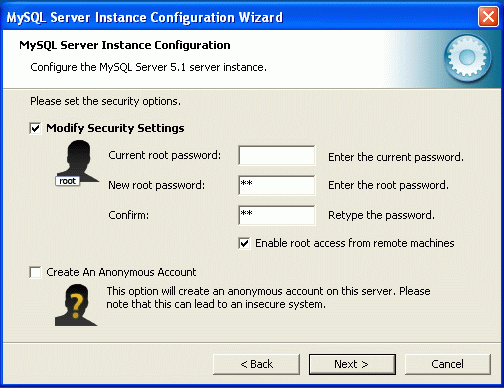The height and width of the screenshot is (388, 504).
Task: Focus the Current root password field
Action: point(277,155)
